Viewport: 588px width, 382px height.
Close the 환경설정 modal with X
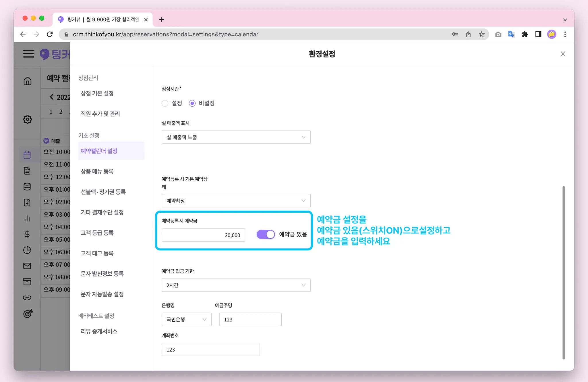tap(563, 54)
